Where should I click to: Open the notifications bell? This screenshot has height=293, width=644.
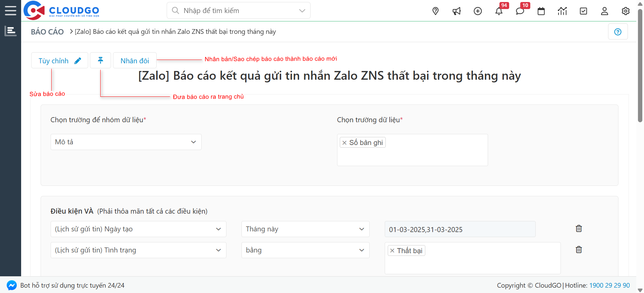(499, 11)
